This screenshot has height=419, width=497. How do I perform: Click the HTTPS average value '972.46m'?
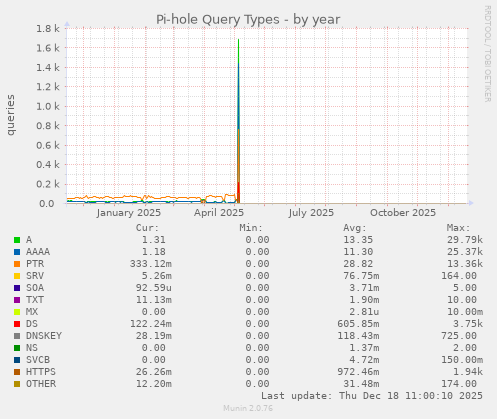click(x=358, y=372)
